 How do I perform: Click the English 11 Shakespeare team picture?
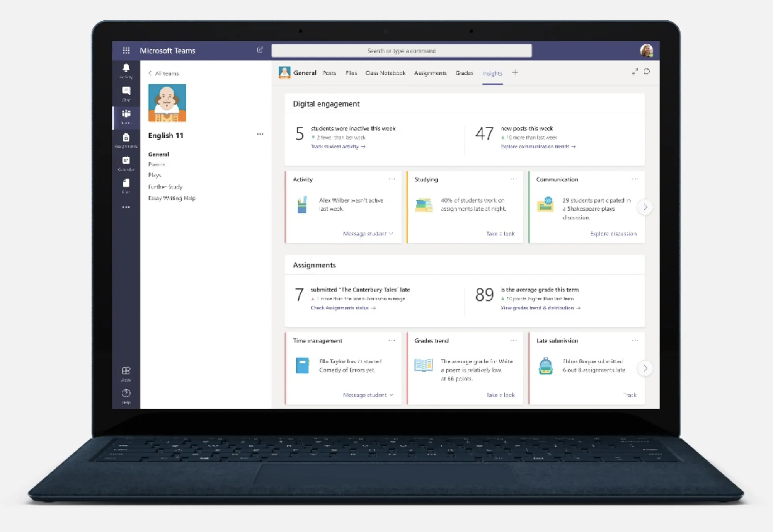[x=167, y=103]
